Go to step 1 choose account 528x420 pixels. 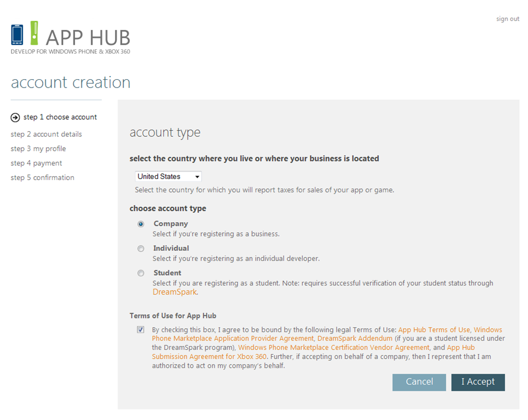pyautogui.click(x=60, y=117)
